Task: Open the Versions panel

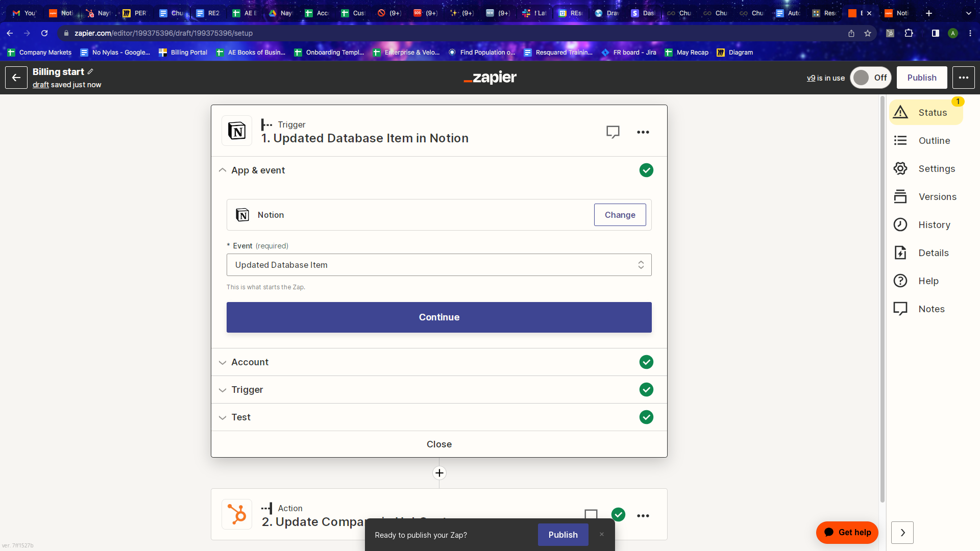Action: pos(925,197)
